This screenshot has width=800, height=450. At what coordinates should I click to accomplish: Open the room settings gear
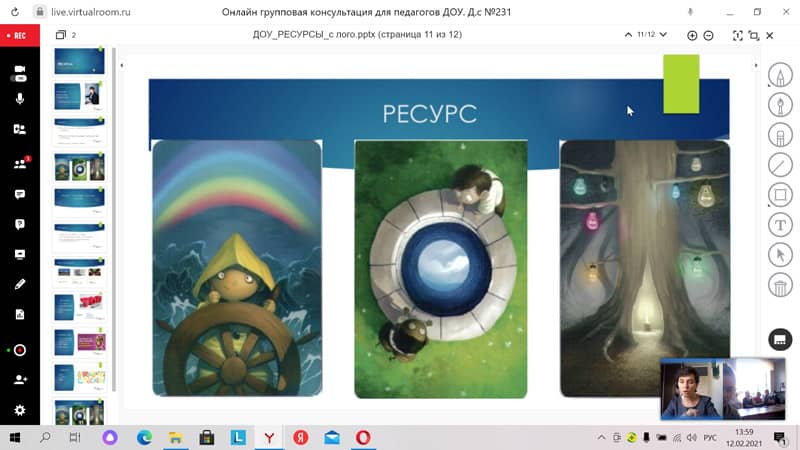coord(19,410)
